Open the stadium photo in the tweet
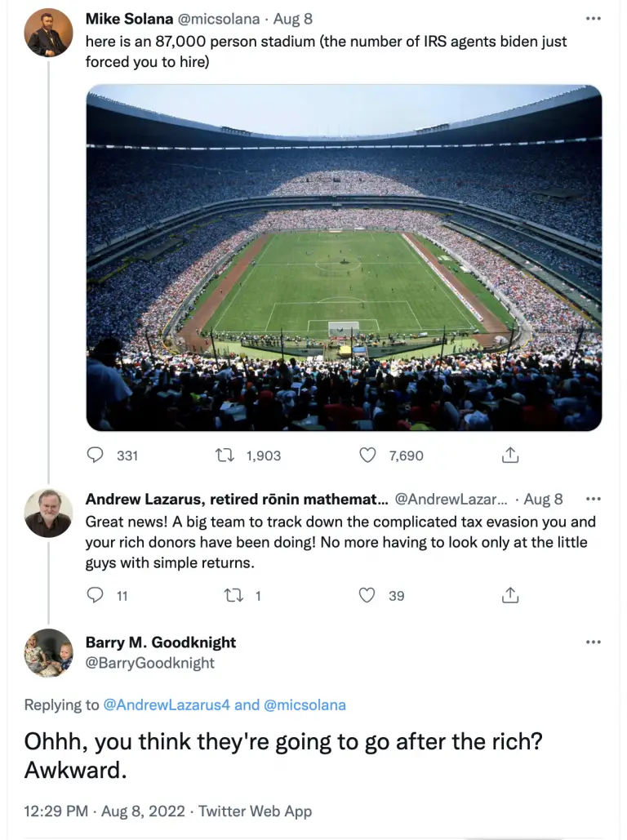The width and height of the screenshot is (627, 840). pos(344,258)
